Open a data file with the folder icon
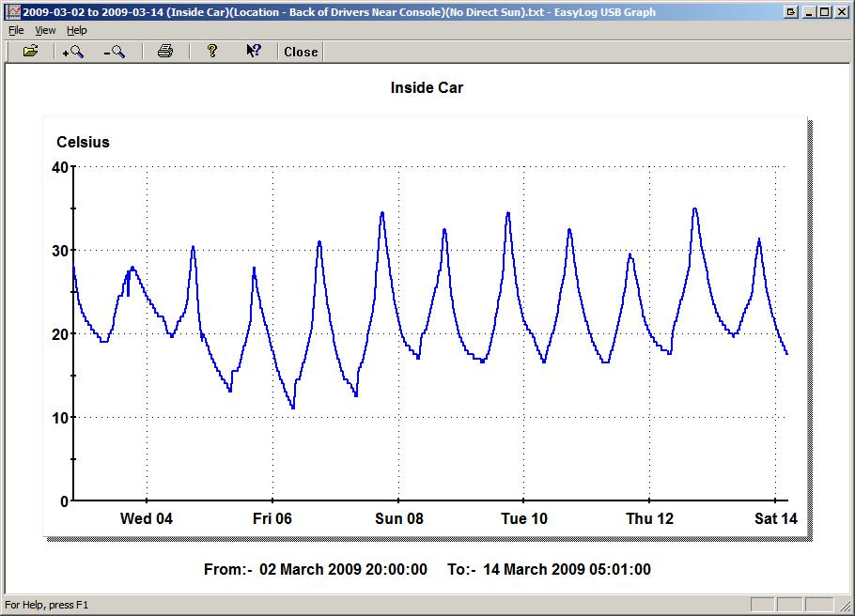Image resolution: width=855 pixels, height=616 pixels. tap(30, 52)
